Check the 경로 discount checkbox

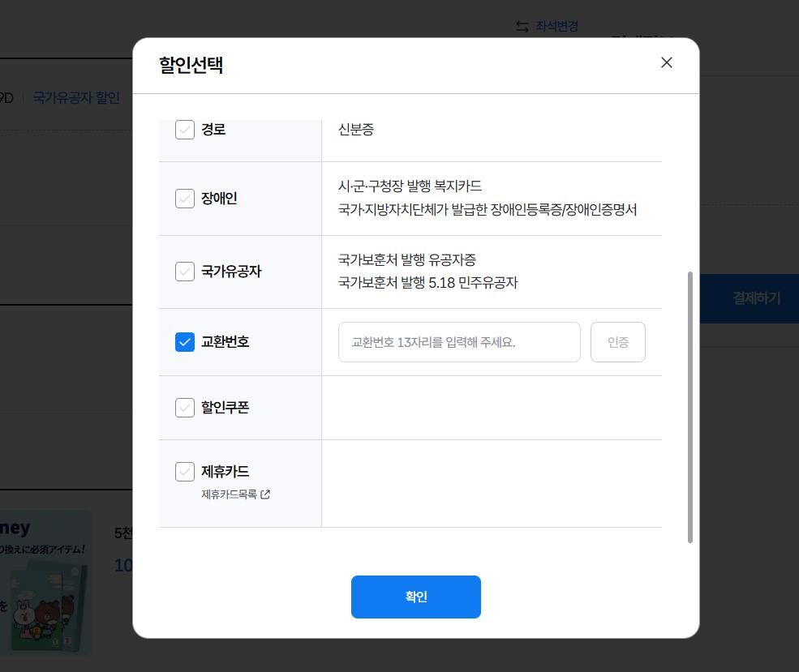(x=184, y=130)
